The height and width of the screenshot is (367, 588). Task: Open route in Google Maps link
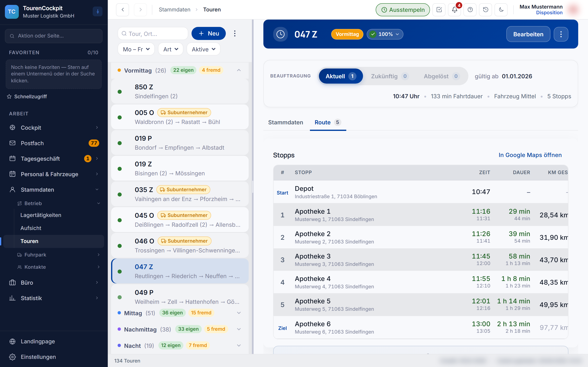[x=530, y=155]
